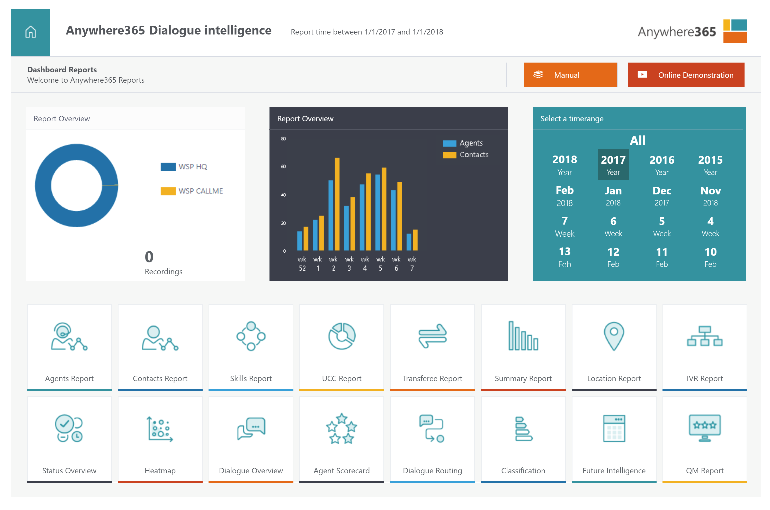Click the home icon in header
Viewport: 770px width, 510px height.
coord(30,31)
